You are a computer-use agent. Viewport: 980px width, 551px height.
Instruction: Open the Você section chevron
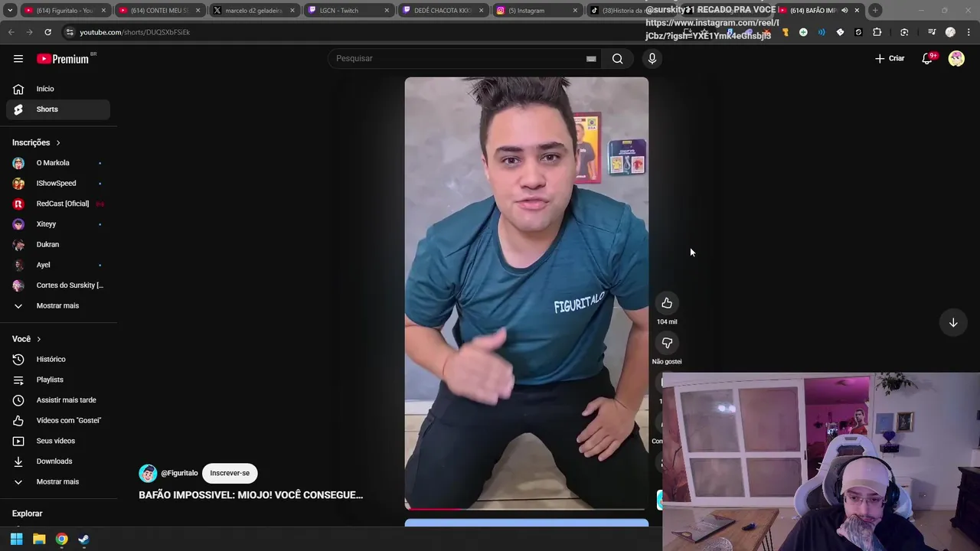click(38, 339)
